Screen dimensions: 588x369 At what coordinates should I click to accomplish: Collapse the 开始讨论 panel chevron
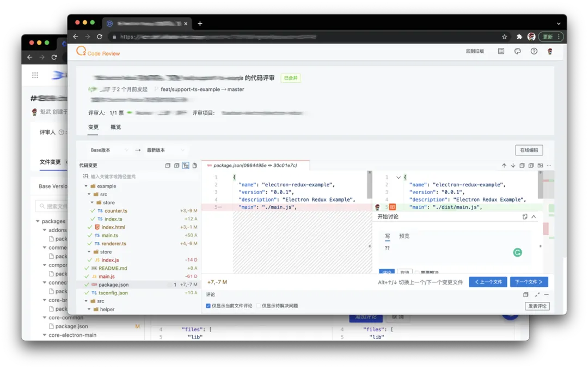(533, 216)
